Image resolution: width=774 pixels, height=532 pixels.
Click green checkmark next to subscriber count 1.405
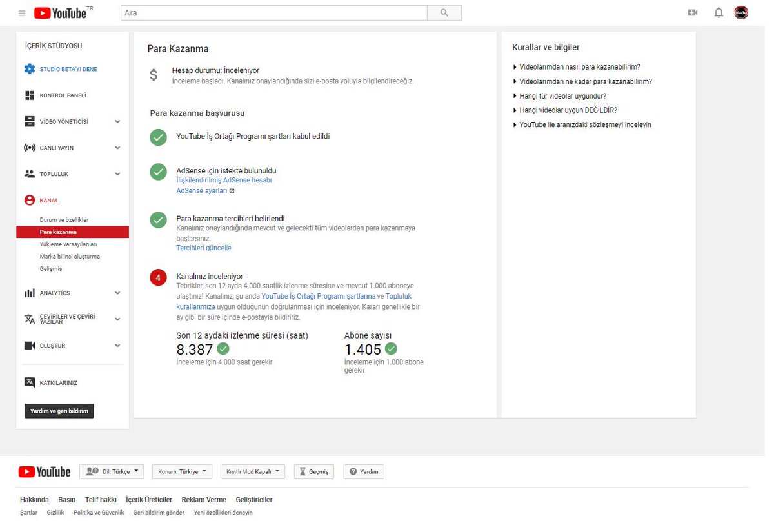pos(391,349)
